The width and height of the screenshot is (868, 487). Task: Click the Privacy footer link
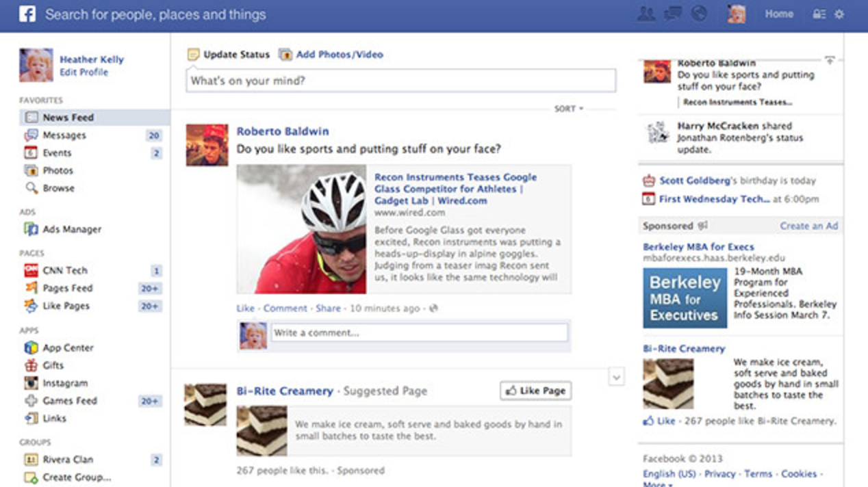720,473
